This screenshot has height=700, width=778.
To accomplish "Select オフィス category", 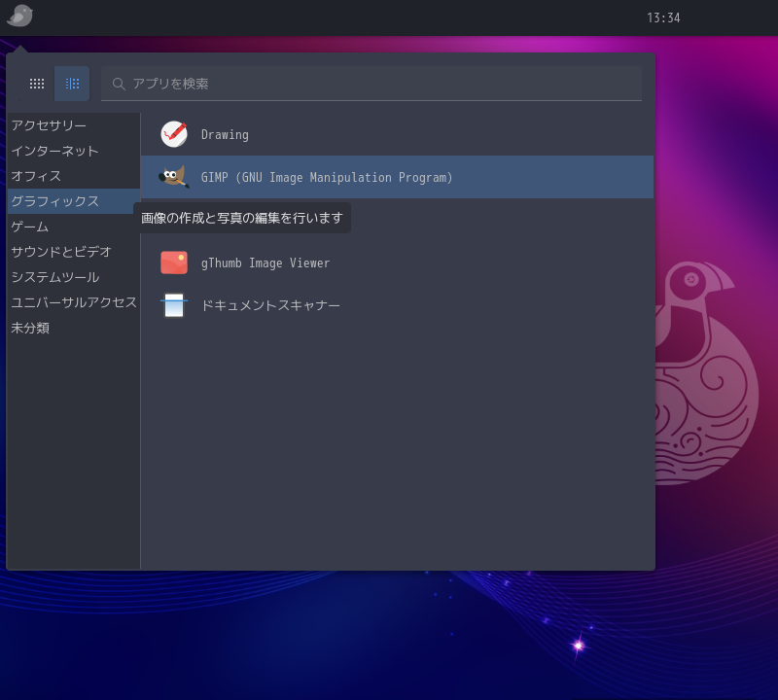I will tap(74, 176).
